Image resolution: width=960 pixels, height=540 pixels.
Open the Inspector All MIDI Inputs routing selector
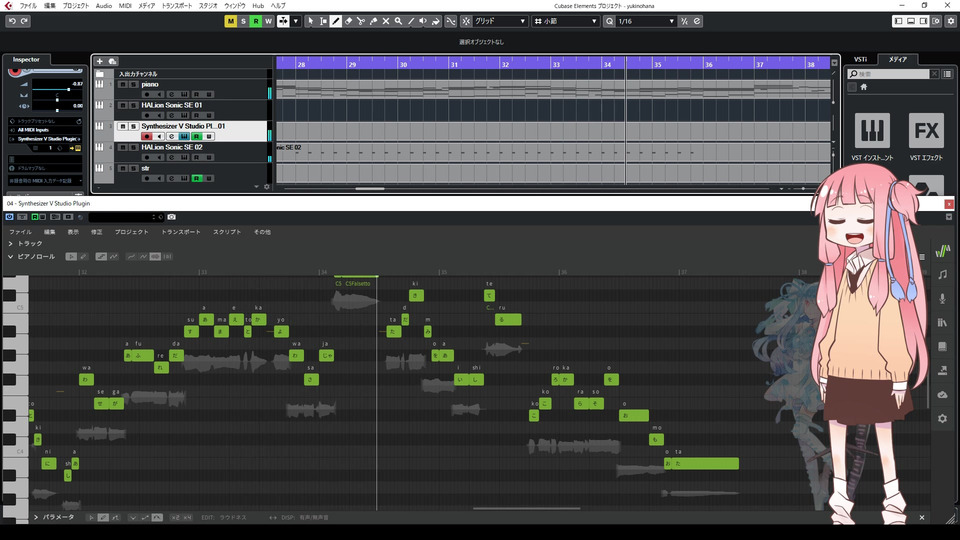(45, 130)
